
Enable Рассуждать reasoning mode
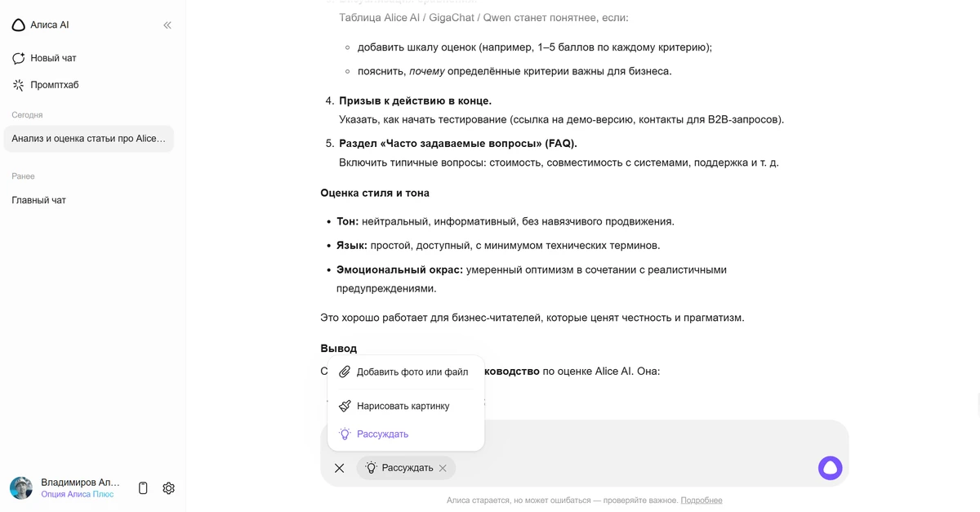click(x=381, y=434)
